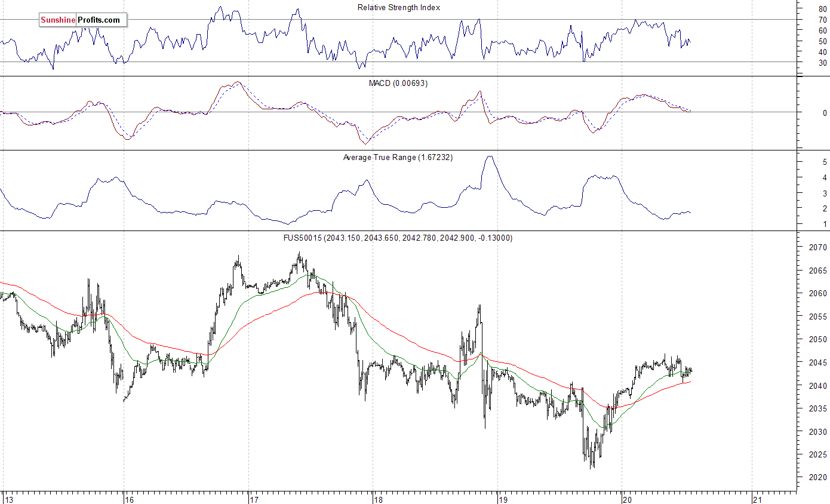This screenshot has width=830, height=504.
Task: Click the Average True Range (1.67232) label
Action: click(398, 158)
